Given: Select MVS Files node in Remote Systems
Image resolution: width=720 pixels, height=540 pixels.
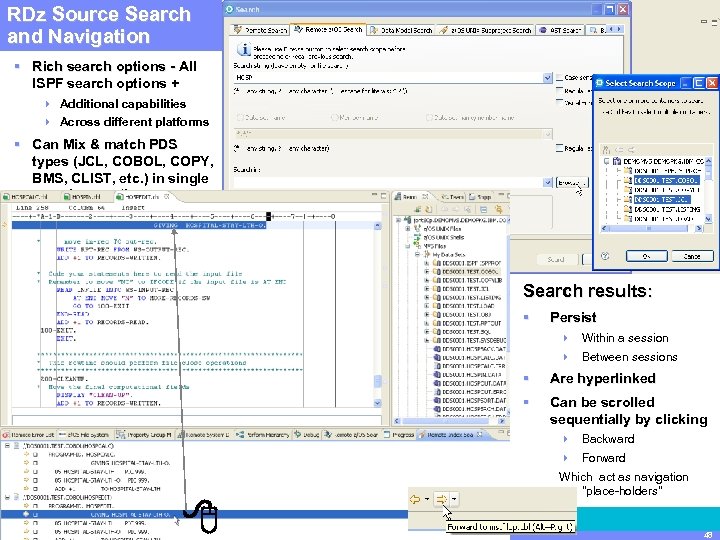Looking at the screenshot, I should tap(434, 246).
